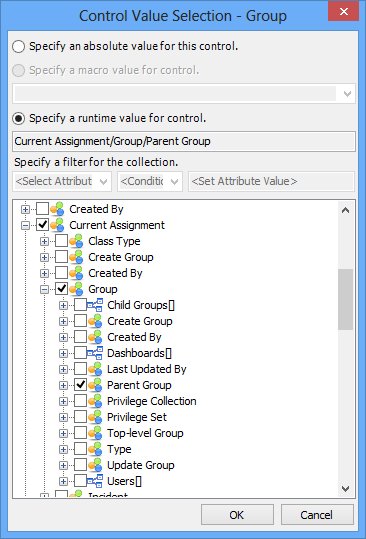Check the Top-level Group checkbox
Image resolution: width=366 pixels, height=539 pixels.
pyautogui.click(x=80, y=433)
